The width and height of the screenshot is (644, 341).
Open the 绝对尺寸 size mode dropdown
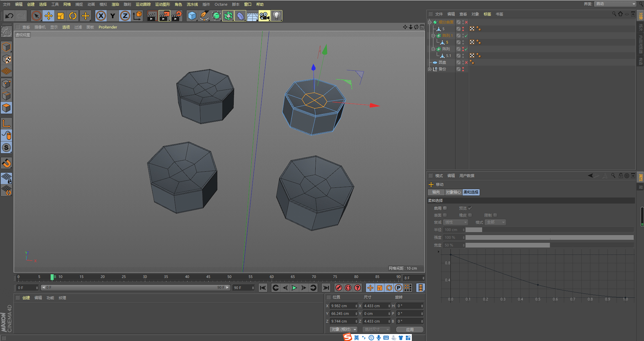(377, 330)
